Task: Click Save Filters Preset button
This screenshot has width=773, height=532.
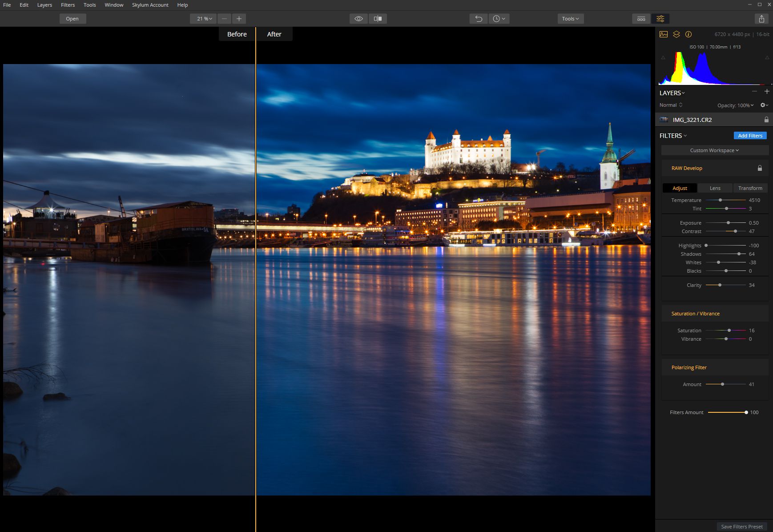Action: 742,527
